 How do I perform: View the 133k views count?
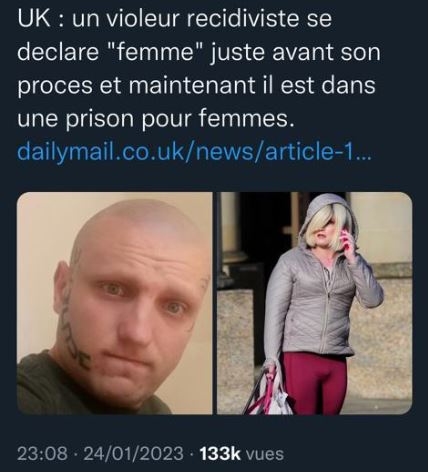click(x=220, y=454)
